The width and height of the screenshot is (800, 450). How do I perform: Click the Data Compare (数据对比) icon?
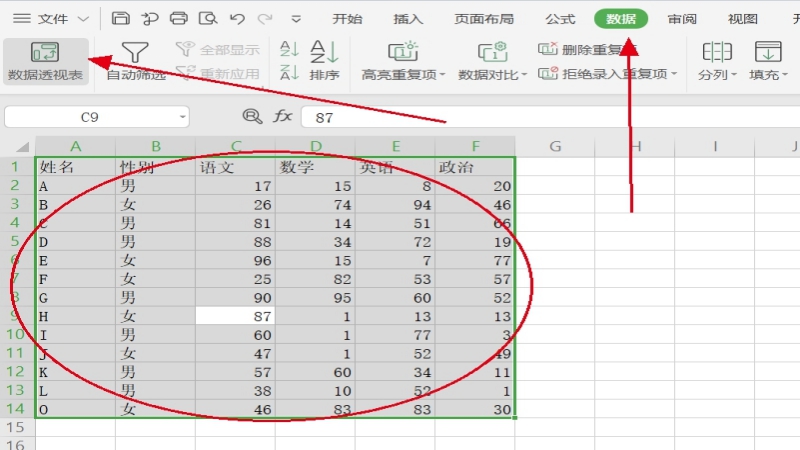coord(492,60)
